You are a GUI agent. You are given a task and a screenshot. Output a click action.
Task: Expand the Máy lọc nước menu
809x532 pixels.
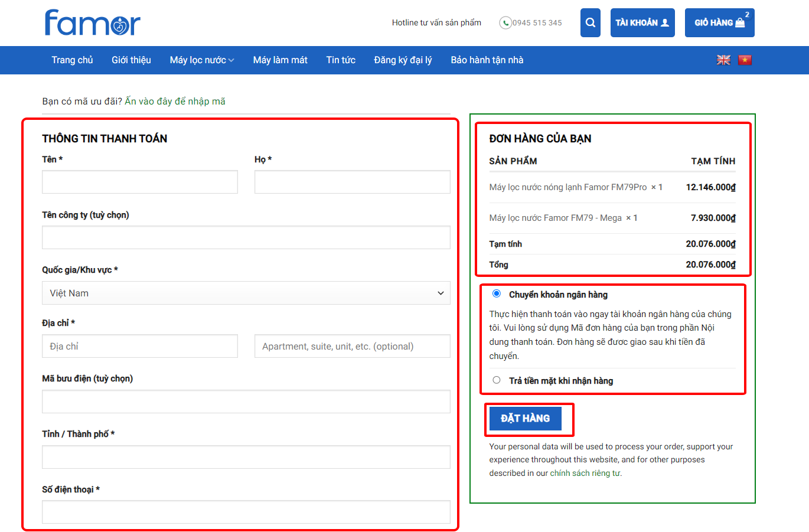(x=202, y=60)
